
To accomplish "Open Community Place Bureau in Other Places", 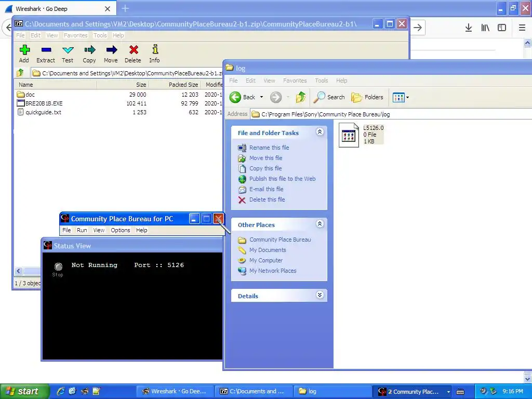I will [280, 240].
